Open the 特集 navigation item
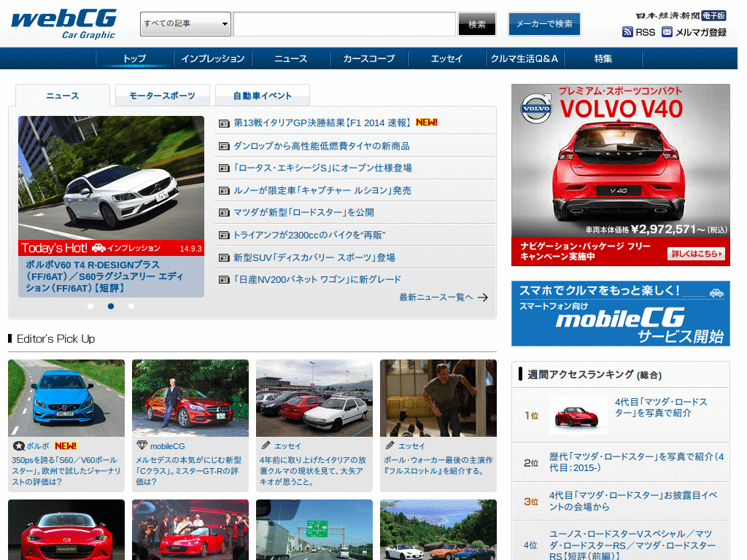The height and width of the screenshot is (560, 747). click(x=603, y=58)
